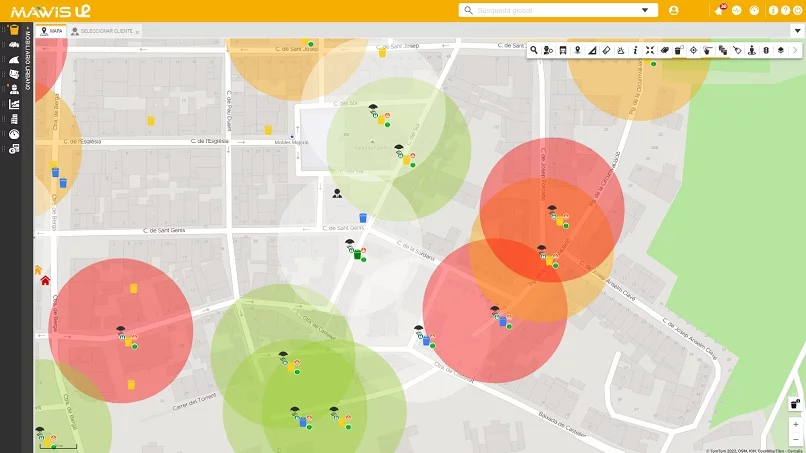This screenshot has height=453, width=806.
Task: Click the info 'i' tool in map toolbar
Action: click(635, 50)
